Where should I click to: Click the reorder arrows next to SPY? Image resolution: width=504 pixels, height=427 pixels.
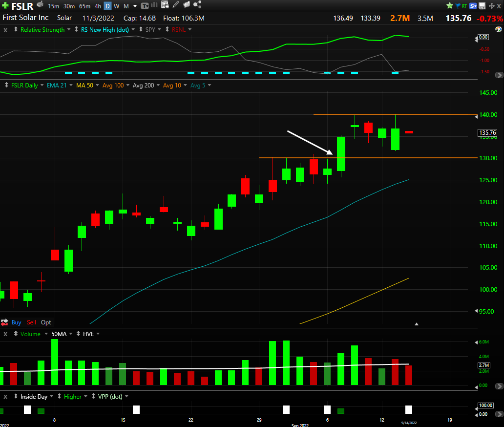coord(141,29)
